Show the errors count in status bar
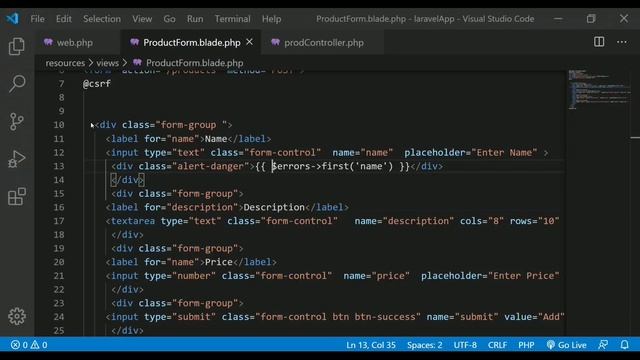Viewport: 640px width, 360px height. pos(19,345)
